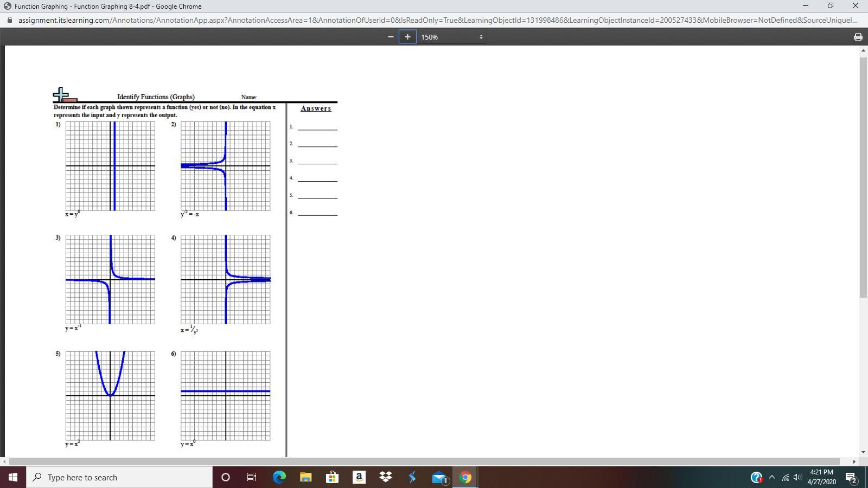Click graph 2 with y⁻² = -x
868x488 pixels.
pos(226,166)
